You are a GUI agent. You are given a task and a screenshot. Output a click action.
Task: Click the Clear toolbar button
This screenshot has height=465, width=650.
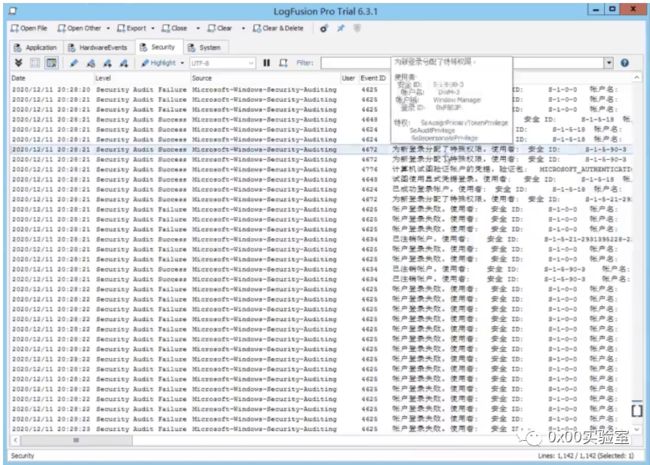pos(220,28)
